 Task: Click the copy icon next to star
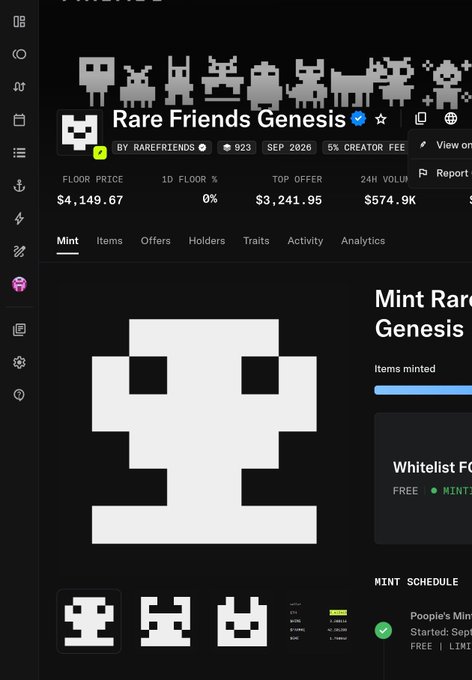click(x=420, y=118)
